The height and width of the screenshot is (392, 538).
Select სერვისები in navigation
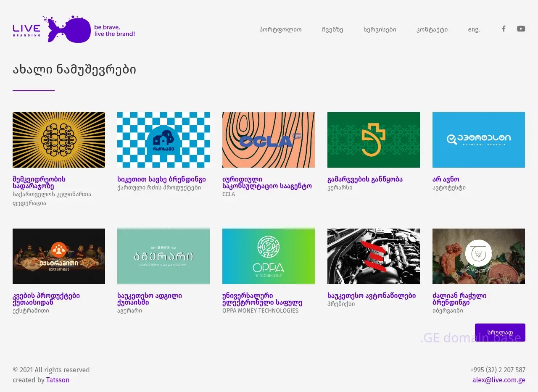pos(380,29)
